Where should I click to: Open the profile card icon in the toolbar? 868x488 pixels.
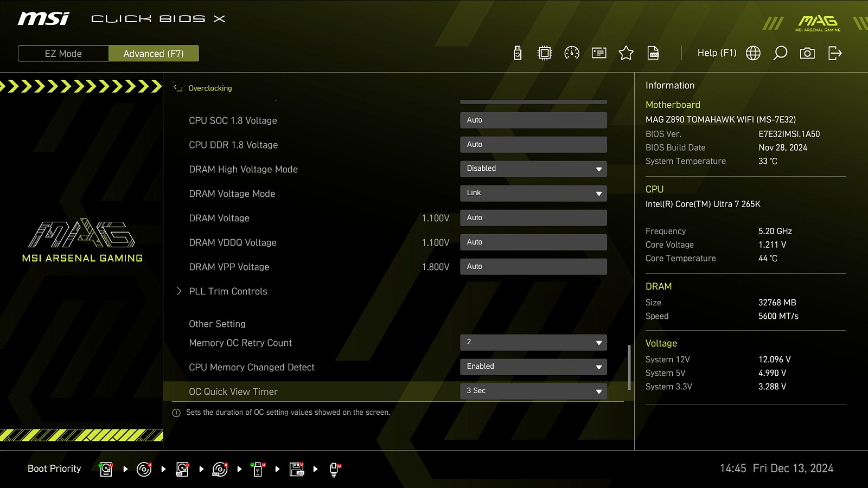coord(599,53)
